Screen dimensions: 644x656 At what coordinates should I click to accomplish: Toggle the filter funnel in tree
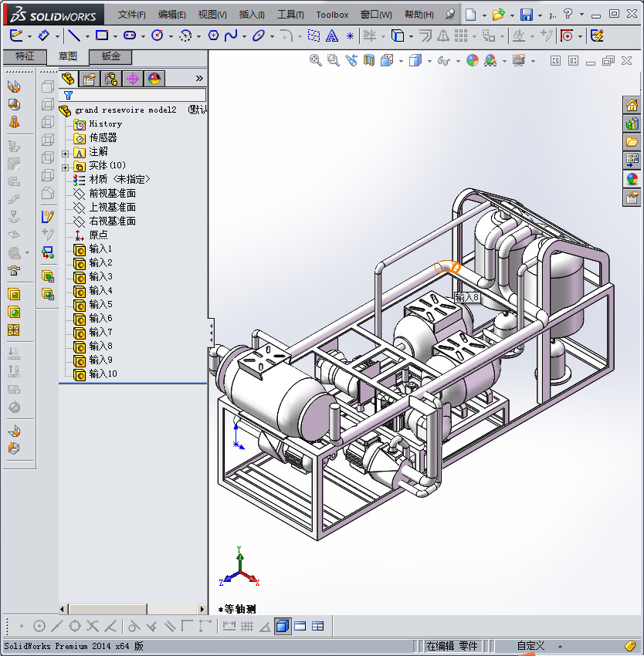(x=68, y=95)
